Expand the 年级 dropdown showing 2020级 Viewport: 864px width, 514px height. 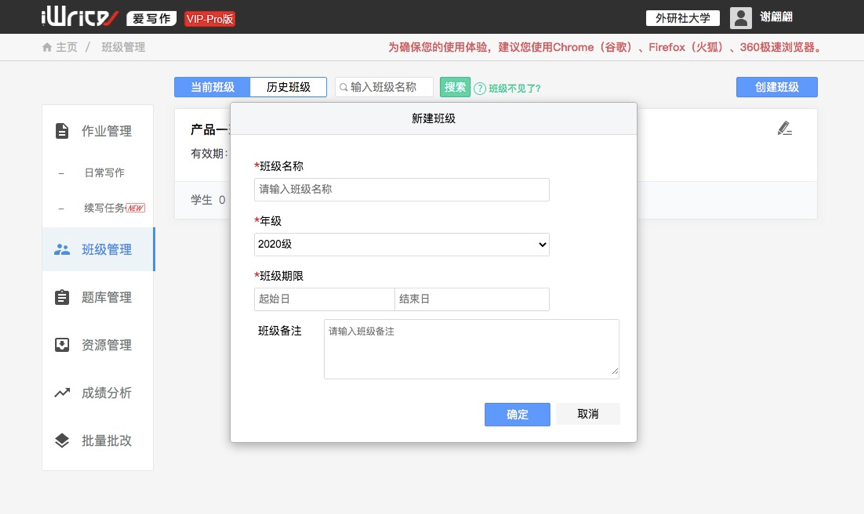point(401,244)
